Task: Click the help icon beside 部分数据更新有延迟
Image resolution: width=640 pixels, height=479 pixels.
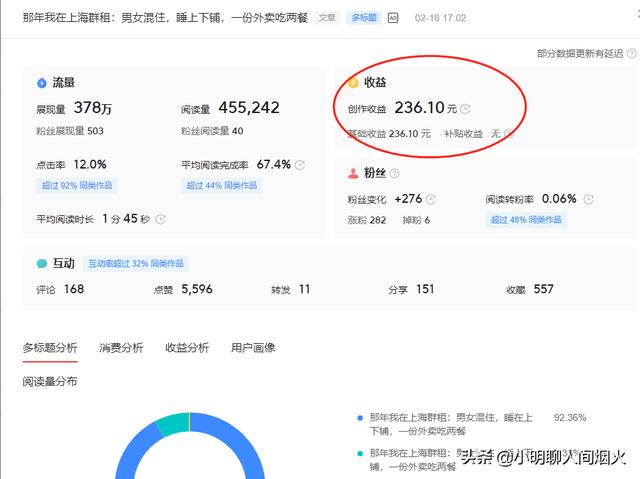Action: click(631, 53)
